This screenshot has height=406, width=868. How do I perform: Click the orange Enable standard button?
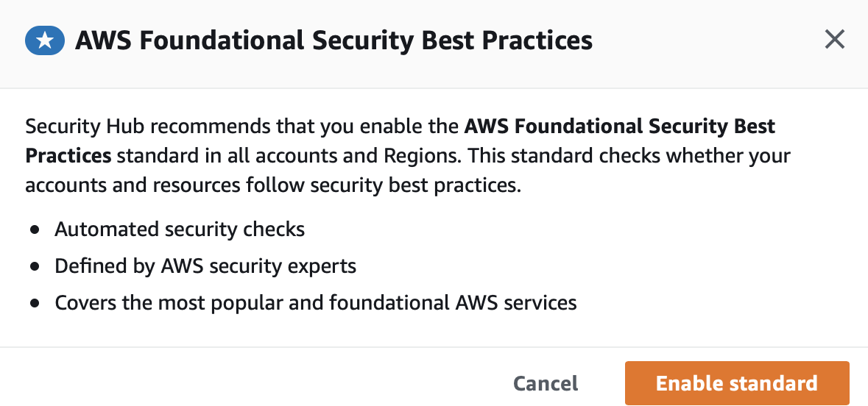click(737, 383)
